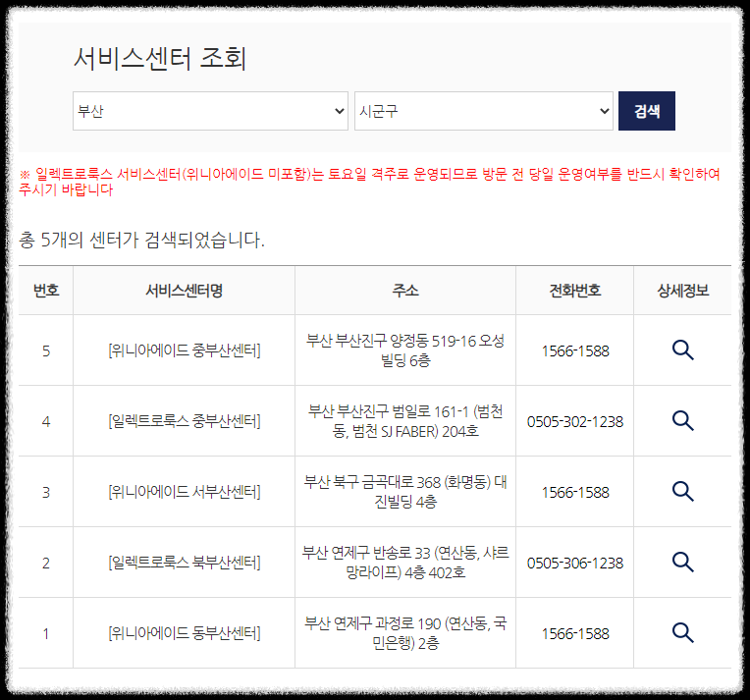Click address 과정로 190 국민은행 2층
The height and width of the screenshot is (700, 750).
pos(405,633)
